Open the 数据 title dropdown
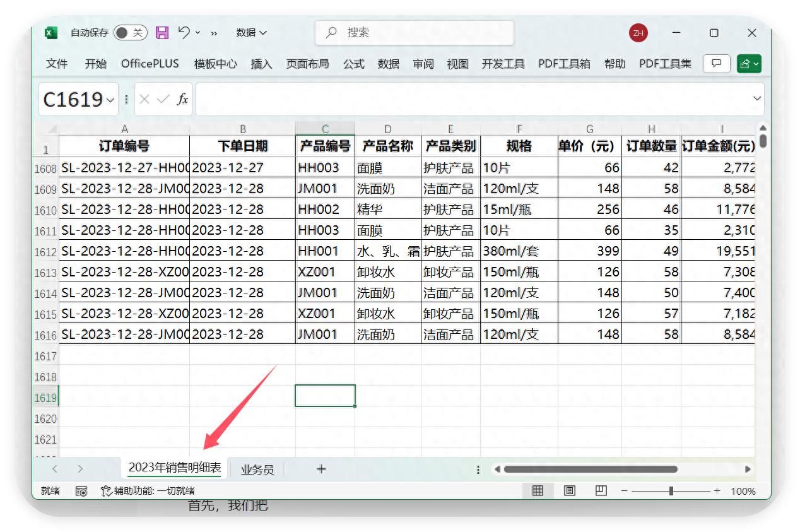800x532 pixels. click(252, 33)
